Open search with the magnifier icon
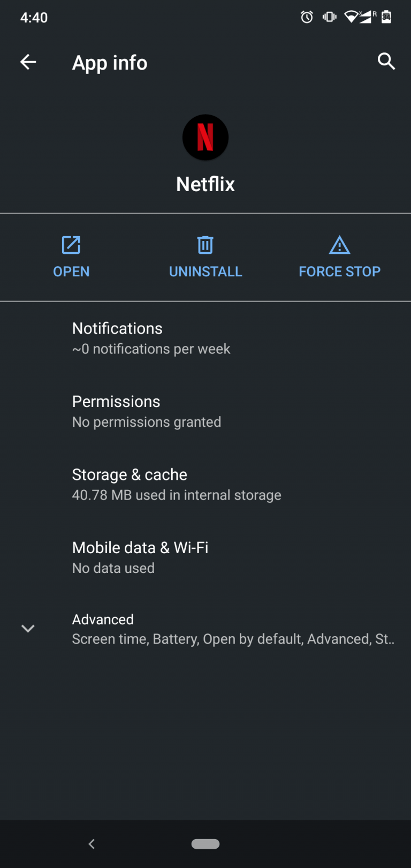This screenshot has height=868, width=411. coord(386,62)
